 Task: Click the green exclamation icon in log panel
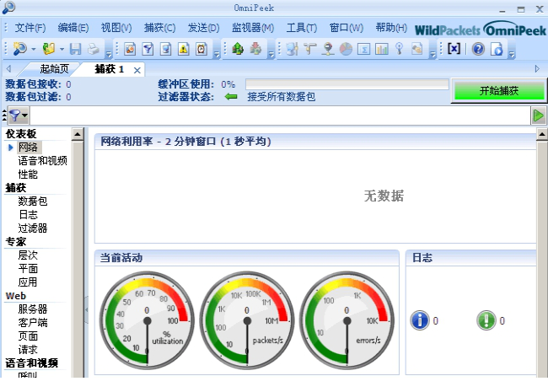point(486,320)
